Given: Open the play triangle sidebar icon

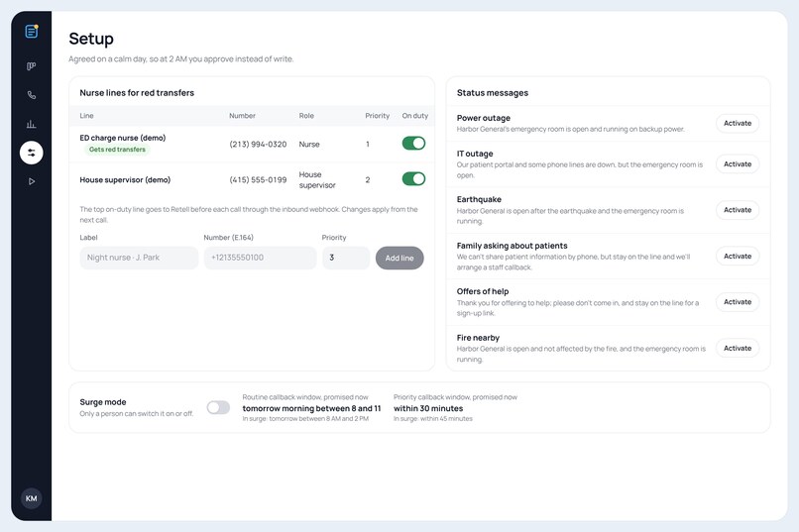Looking at the screenshot, I should [32, 181].
